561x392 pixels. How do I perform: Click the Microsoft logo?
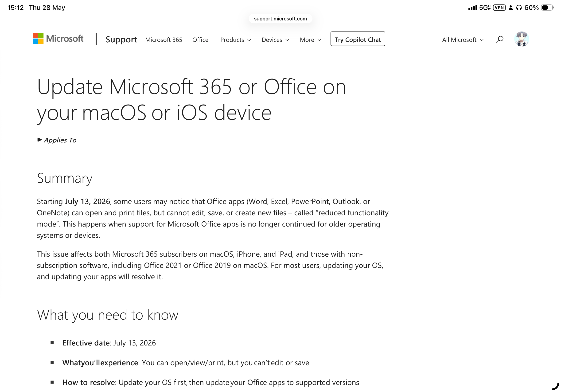click(58, 39)
